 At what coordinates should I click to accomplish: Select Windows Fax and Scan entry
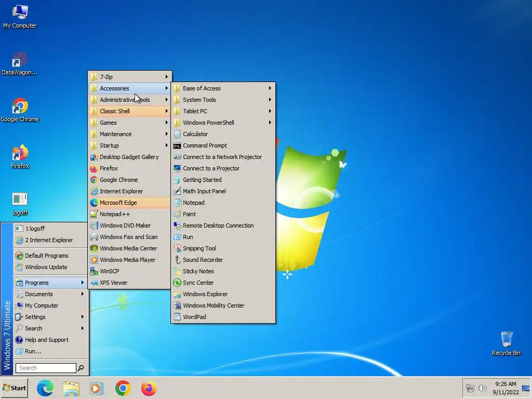[129, 237]
